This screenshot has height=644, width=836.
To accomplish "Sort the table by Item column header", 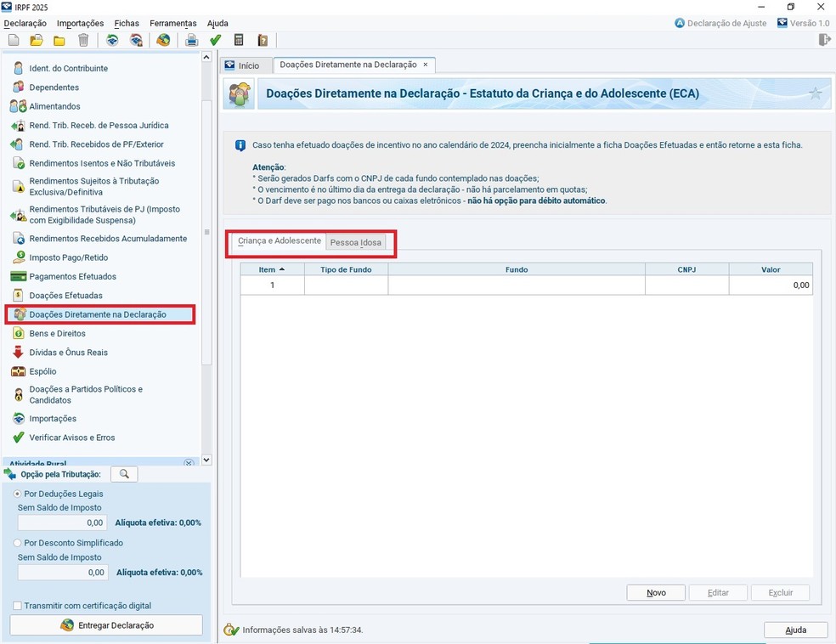I will click(x=272, y=269).
